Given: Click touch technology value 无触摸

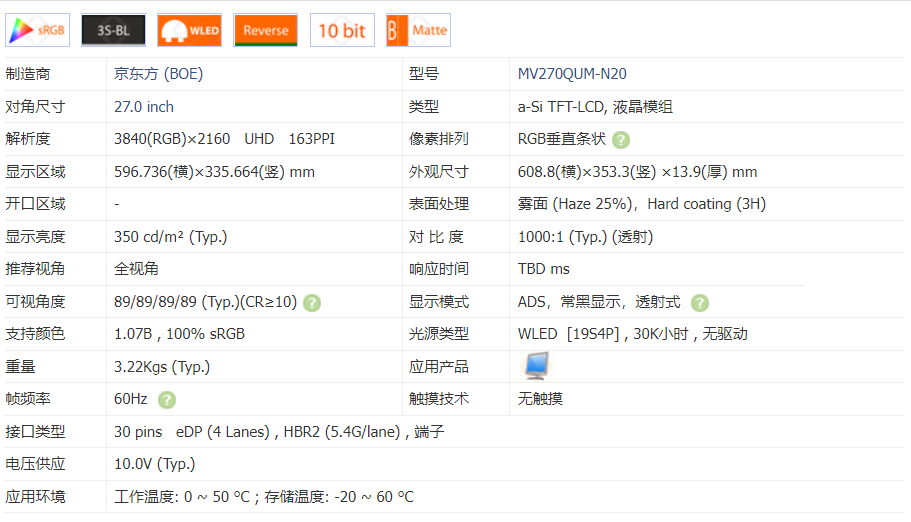Looking at the screenshot, I should pyautogui.click(x=540, y=399).
